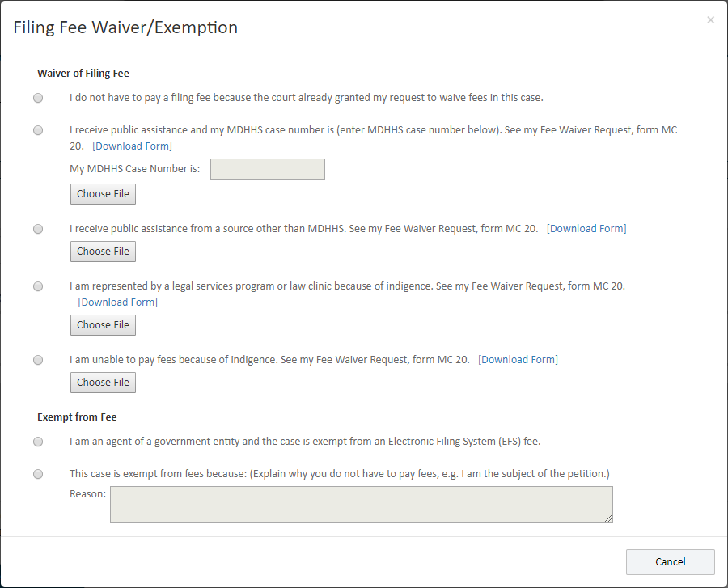Select unable to pay fees due to indigence

(x=37, y=359)
